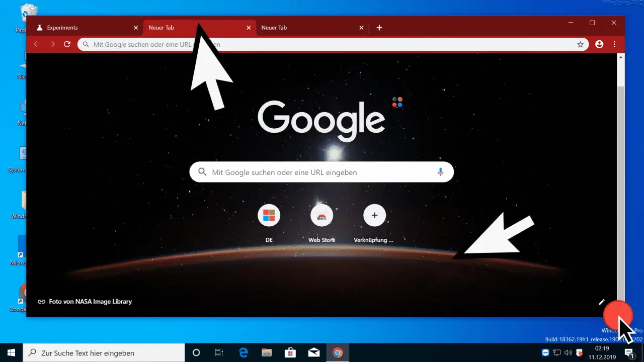Select the active Neuer Tab tab

coord(199,28)
